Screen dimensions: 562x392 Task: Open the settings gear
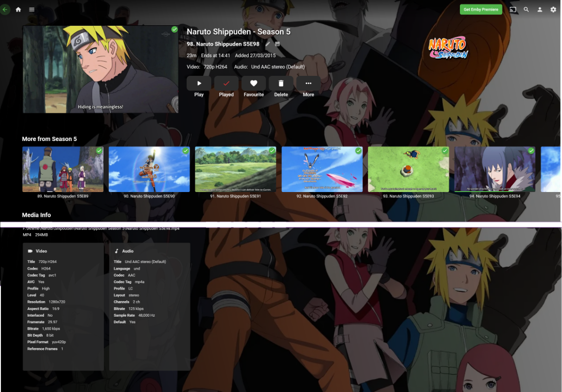(553, 9)
